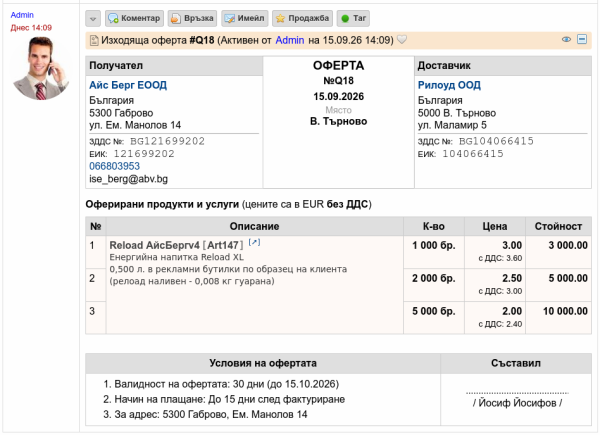Click the с ДДС: 3.60 price note
Viewport: 600px width, 435px height.
tap(500, 258)
